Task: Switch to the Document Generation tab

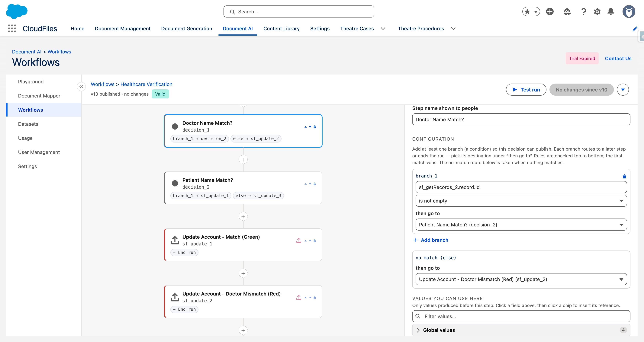Action: click(x=186, y=29)
